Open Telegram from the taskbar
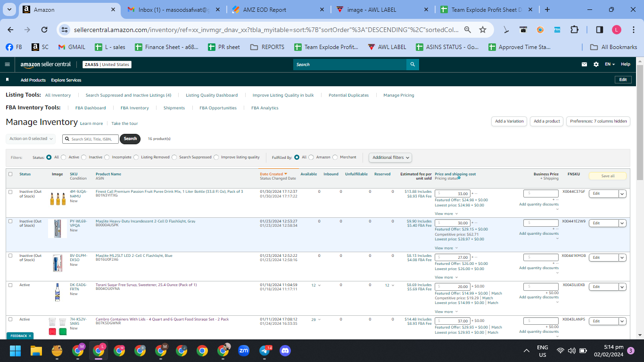 click(265, 351)
